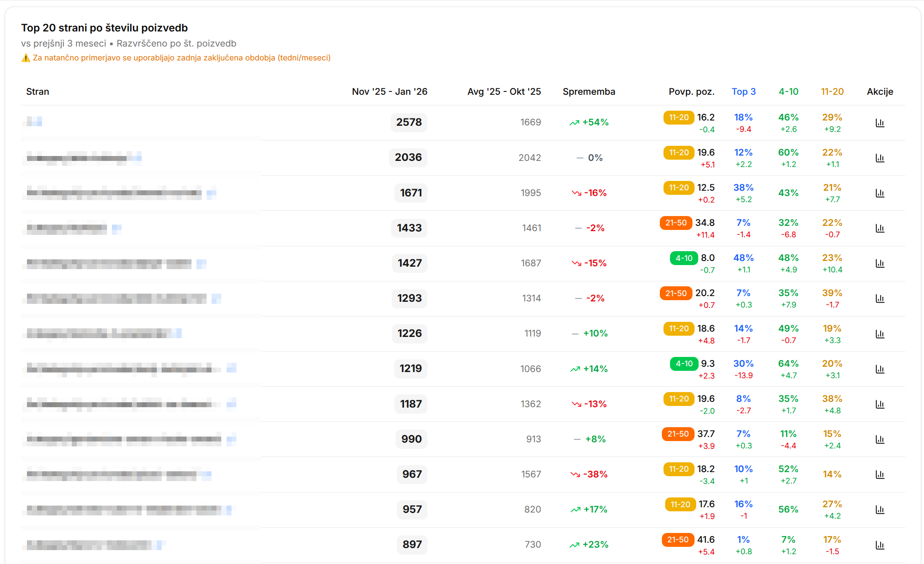The width and height of the screenshot is (924, 564).
Task: Click chart action for the 1219 queries row
Action: click(880, 369)
